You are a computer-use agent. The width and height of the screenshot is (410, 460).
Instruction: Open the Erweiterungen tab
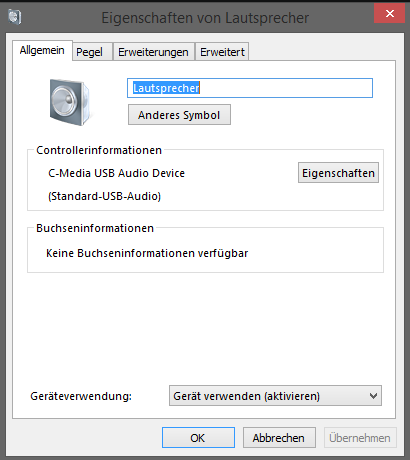click(153, 52)
